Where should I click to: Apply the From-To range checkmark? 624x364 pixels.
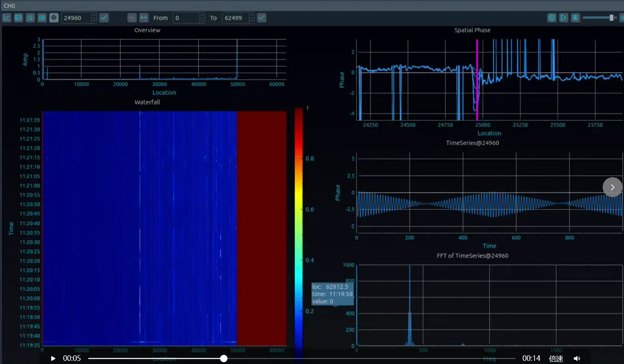(262, 18)
